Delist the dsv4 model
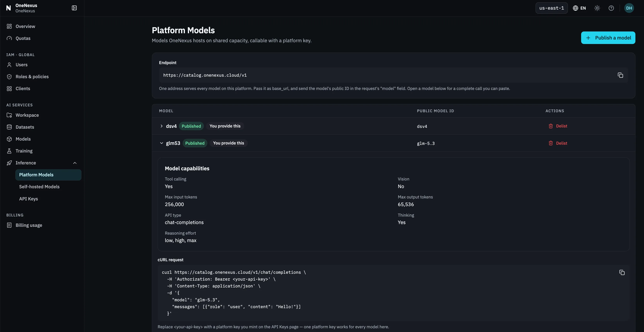Viewport: 644px width, 332px height. [558, 126]
